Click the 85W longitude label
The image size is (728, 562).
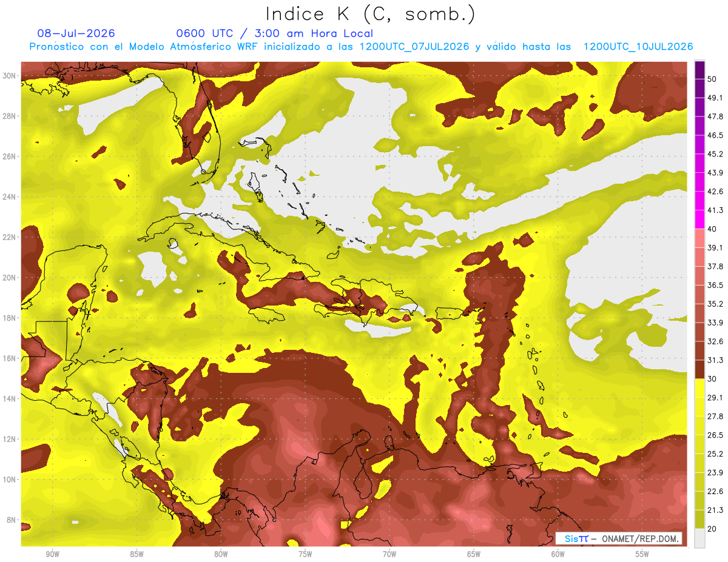[x=136, y=554]
